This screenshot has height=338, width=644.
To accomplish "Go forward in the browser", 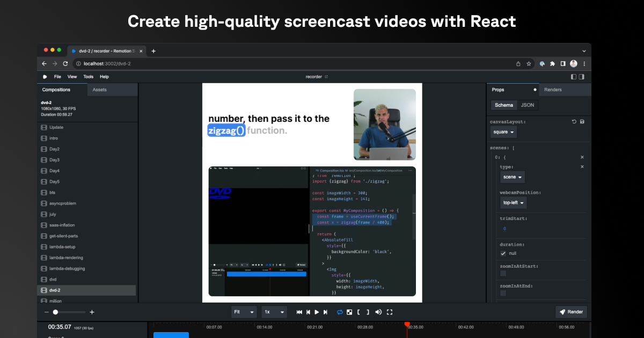I will pyautogui.click(x=55, y=63).
